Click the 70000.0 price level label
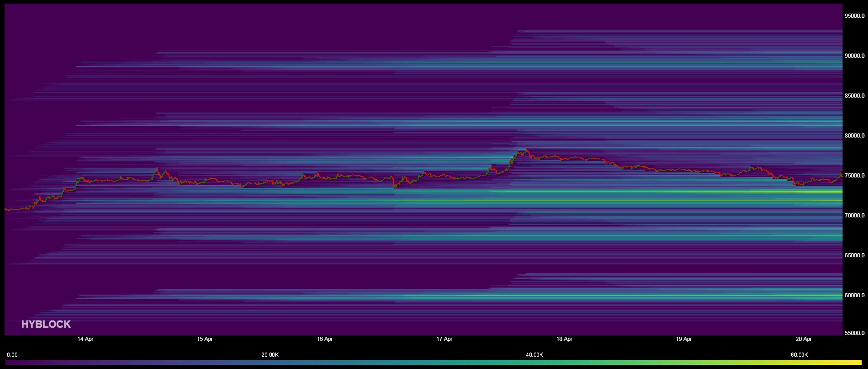 click(x=854, y=216)
